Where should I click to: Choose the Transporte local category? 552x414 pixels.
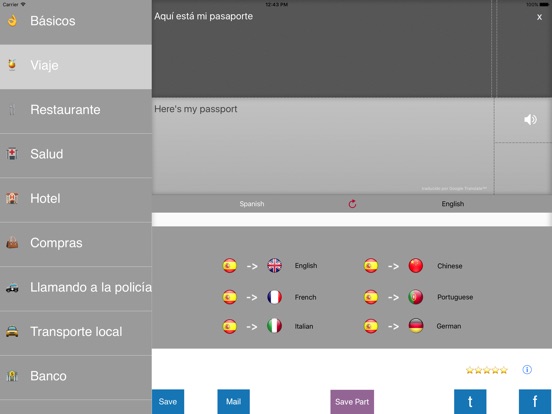[76, 333]
